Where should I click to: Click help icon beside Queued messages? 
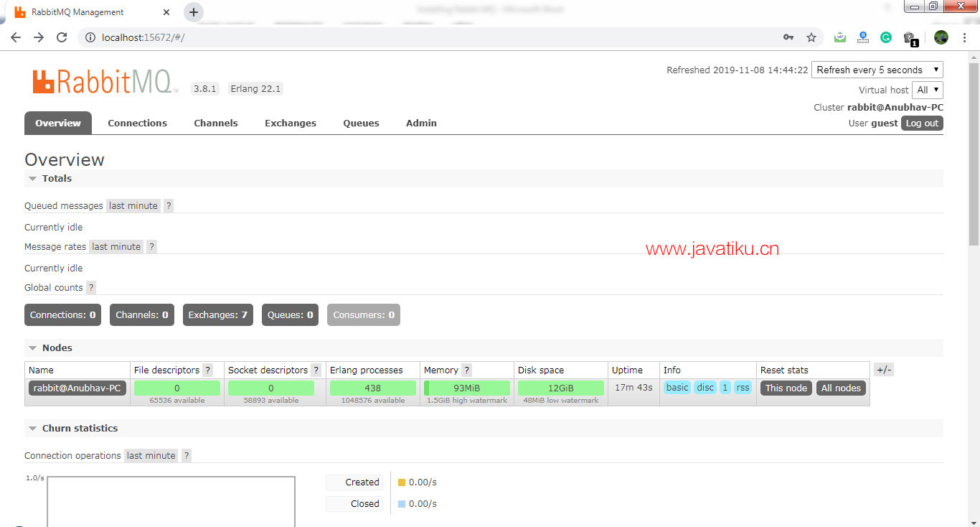pos(169,205)
